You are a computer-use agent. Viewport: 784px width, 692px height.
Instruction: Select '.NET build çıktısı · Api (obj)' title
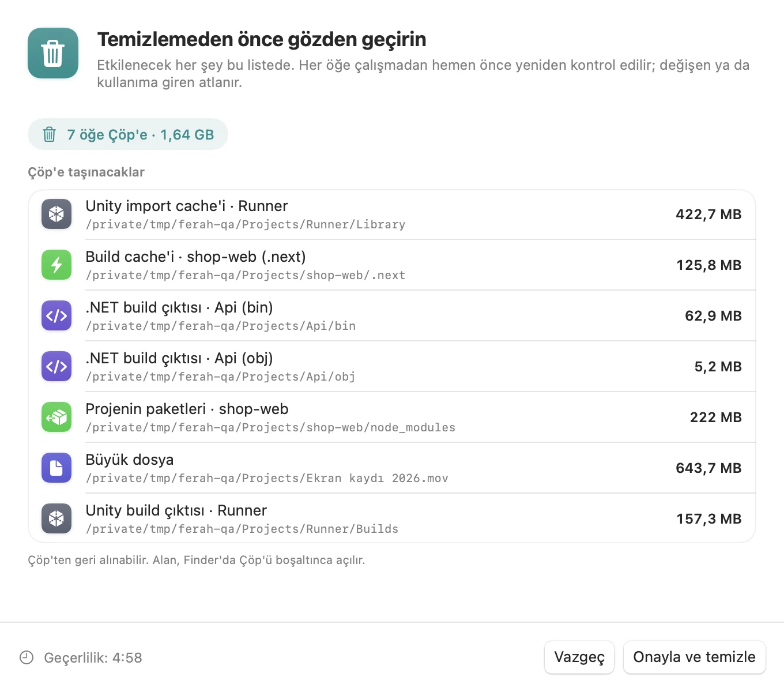(179, 358)
